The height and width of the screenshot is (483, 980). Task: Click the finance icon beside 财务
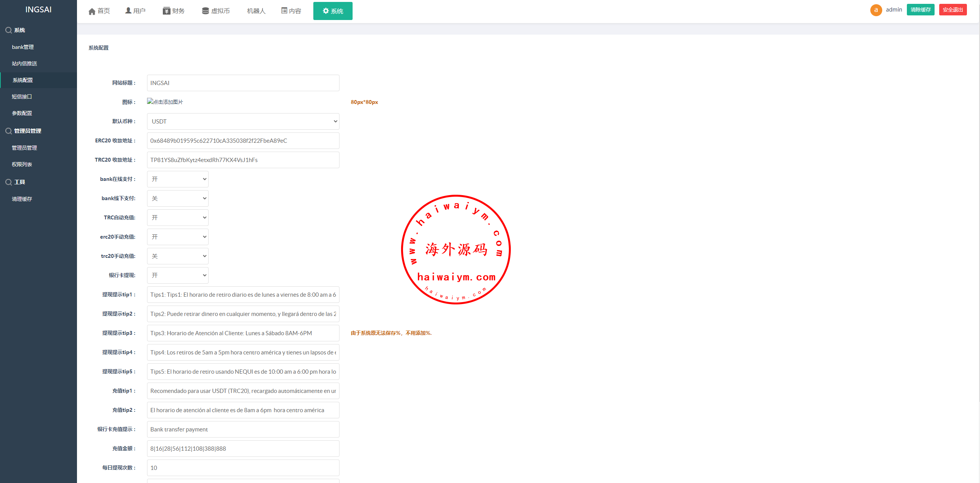[x=166, y=11]
